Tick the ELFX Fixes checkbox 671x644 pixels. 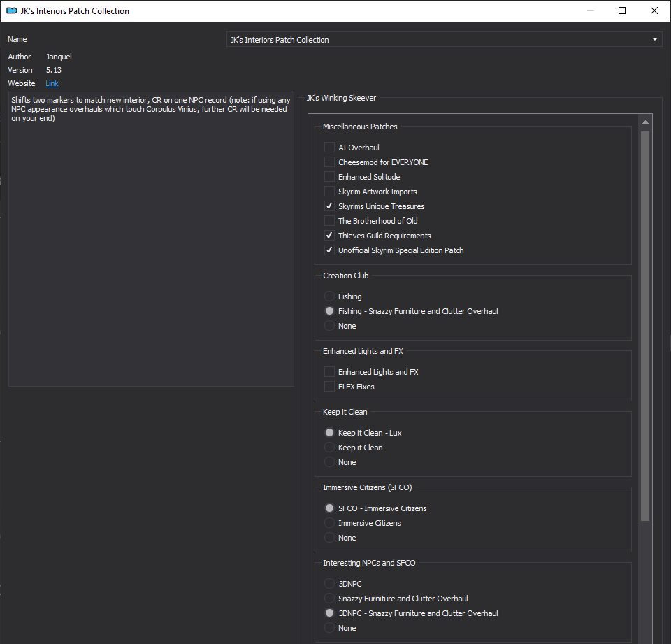[x=329, y=387]
